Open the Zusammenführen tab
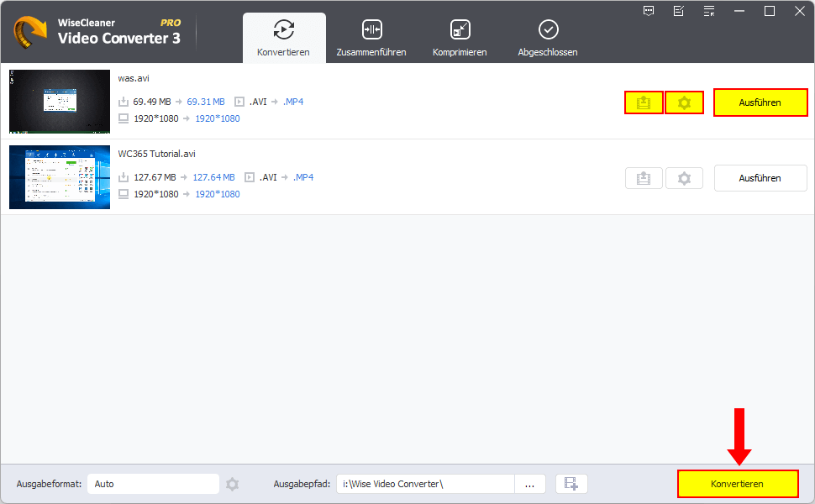The height and width of the screenshot is (504, 815). (371, 38)
